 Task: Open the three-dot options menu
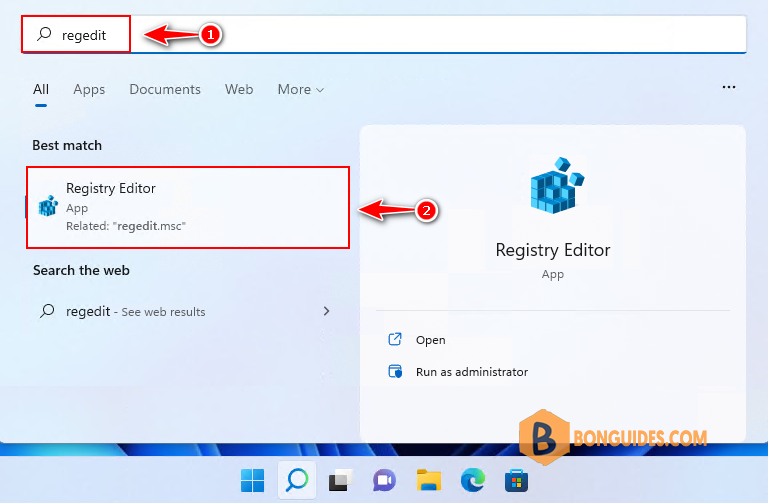(x=729, y=87)
